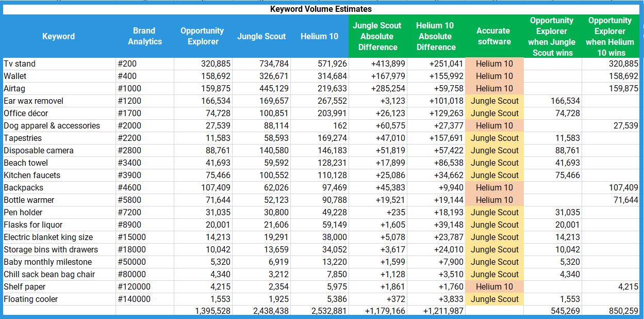
Task: Select the 'Disposable camera' cell
Action: tap(59, 151)
